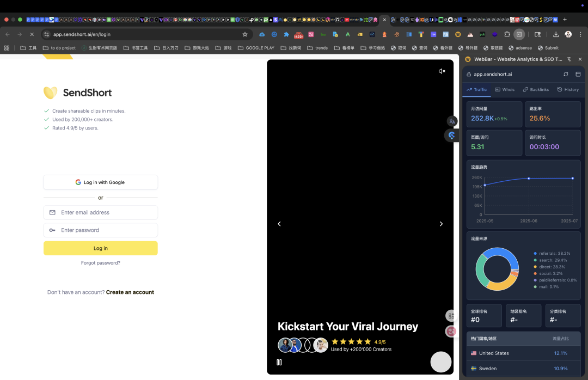Click the direct: 28.3% legend entry
588x380 pixels.
pos(549,267)
